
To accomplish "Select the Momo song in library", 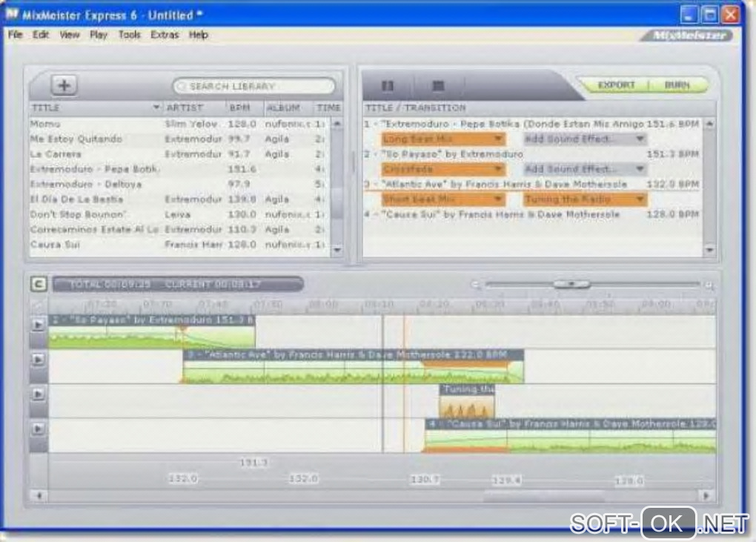I will tap(179, 124).
